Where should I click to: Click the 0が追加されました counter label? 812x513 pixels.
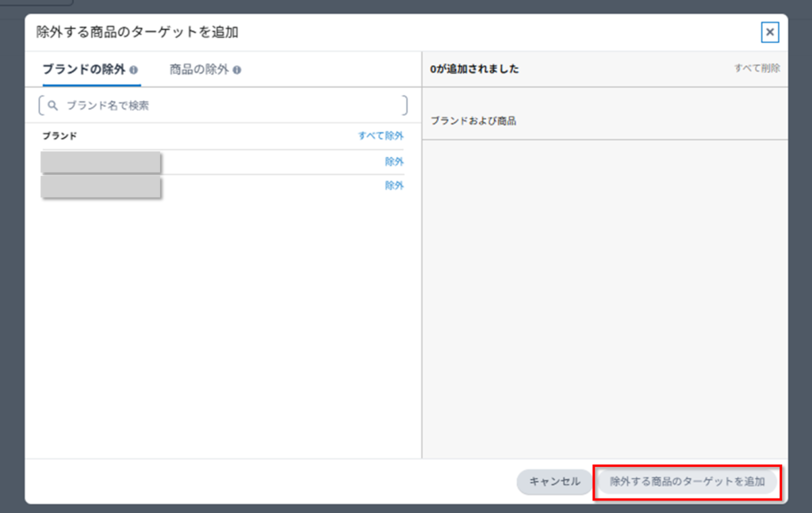pos(474,69)
